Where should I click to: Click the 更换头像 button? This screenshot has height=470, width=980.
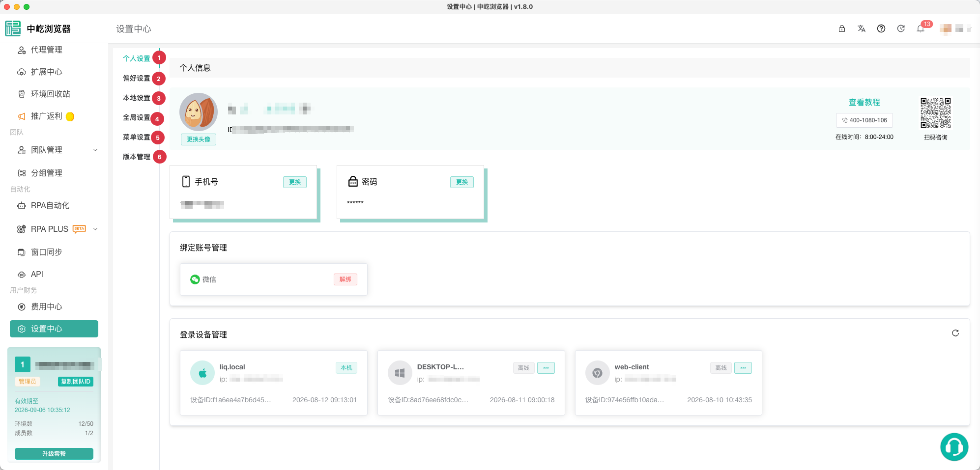(199, 139)
